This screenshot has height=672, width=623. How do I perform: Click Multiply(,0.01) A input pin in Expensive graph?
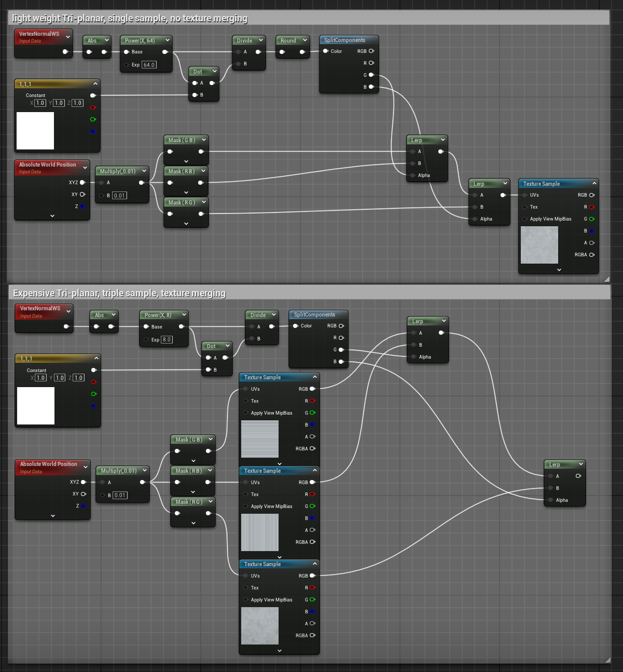[x=103, y=482]
